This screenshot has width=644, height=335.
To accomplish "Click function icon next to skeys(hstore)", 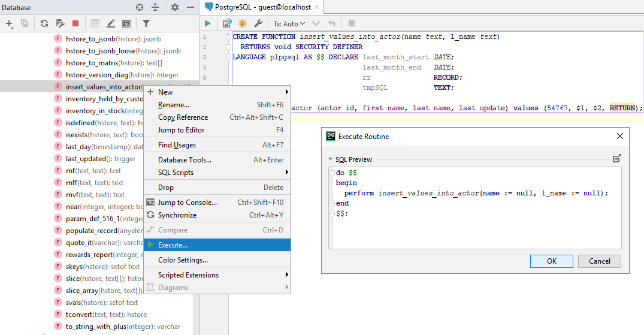I will 58,266.
